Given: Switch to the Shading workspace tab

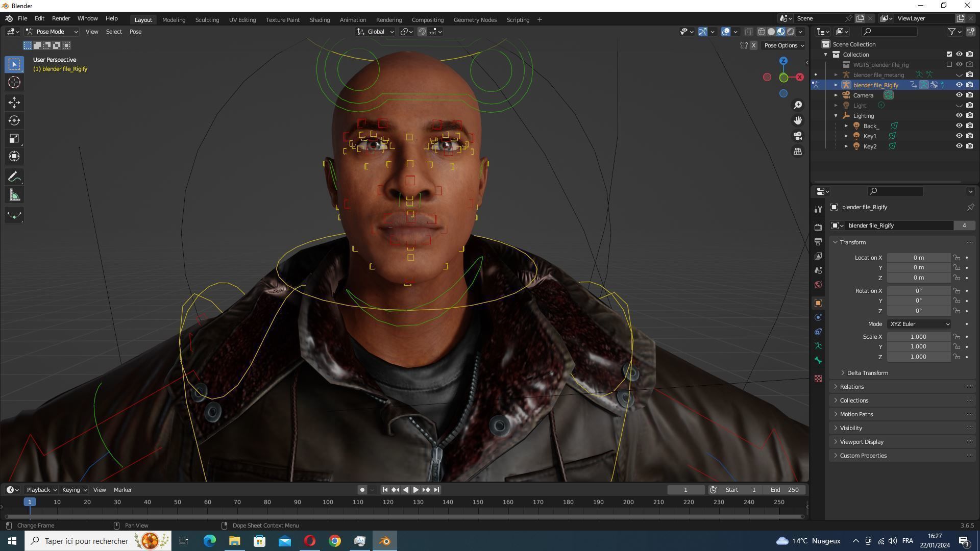Looking at the screenshot, I should [x=320, y=20].
